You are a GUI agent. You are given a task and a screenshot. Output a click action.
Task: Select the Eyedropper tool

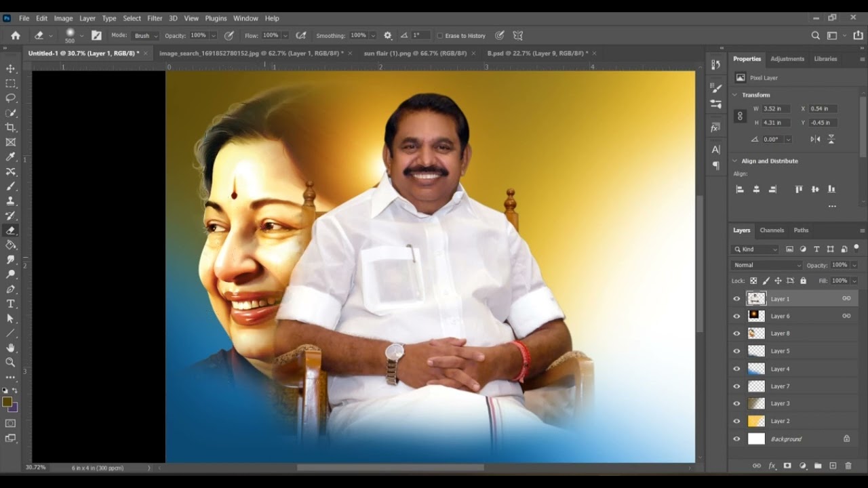[x=11, y=157]
